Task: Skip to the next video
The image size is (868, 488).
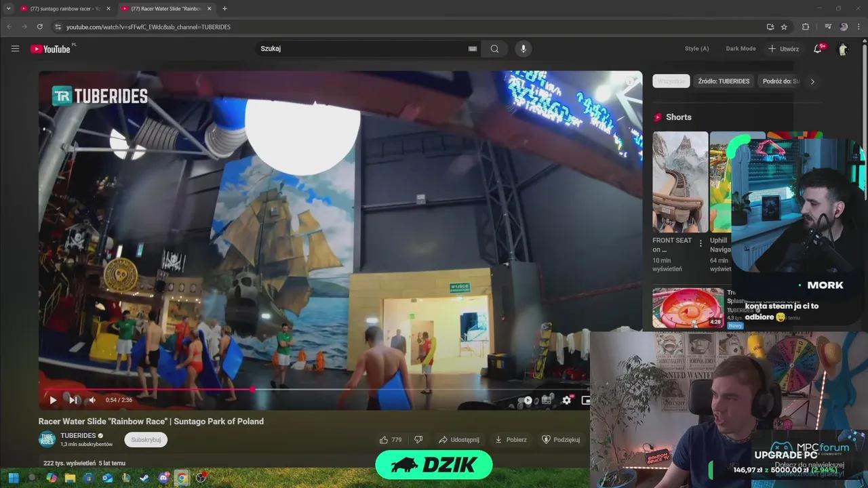Action: coord(73,400)
